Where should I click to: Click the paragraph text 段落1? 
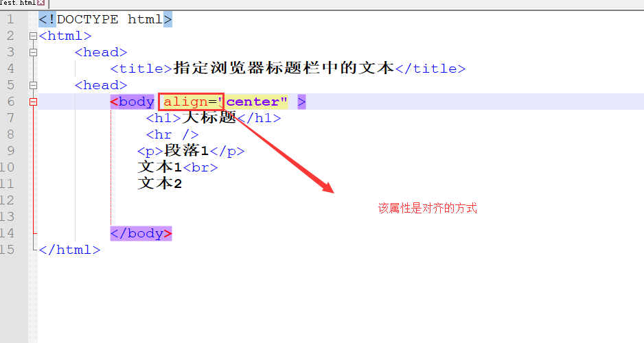(x=187, y=150)
